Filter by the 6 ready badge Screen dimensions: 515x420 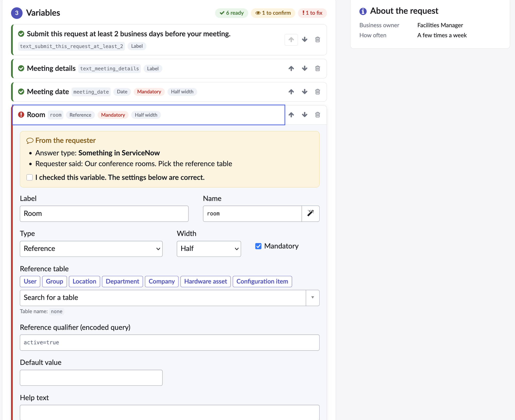(x=231, y=13)
